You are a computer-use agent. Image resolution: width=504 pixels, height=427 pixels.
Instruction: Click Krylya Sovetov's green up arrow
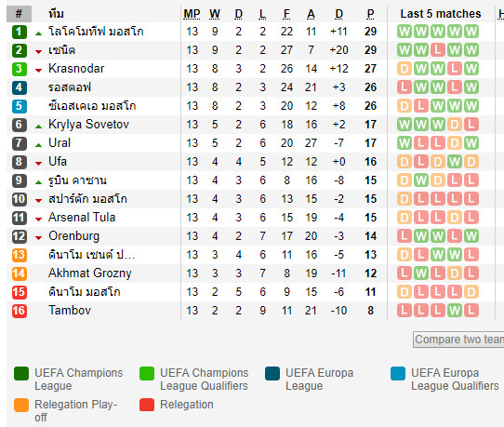click(38, 127)
